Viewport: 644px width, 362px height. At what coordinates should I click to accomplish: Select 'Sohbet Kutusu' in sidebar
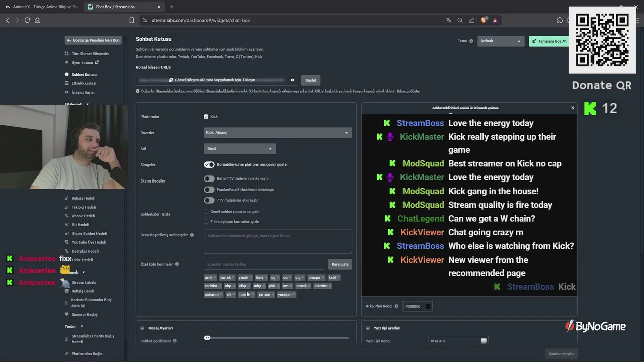click(84, 75)
